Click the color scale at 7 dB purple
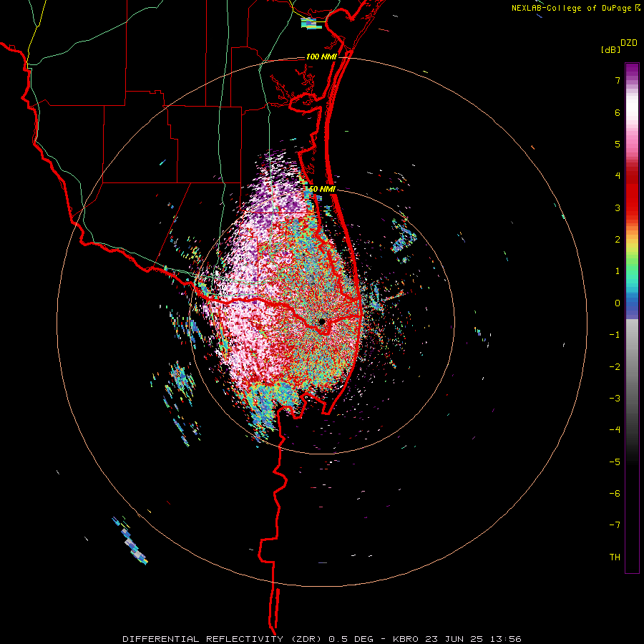The image size is (644, 644). (x=632, y=80)
